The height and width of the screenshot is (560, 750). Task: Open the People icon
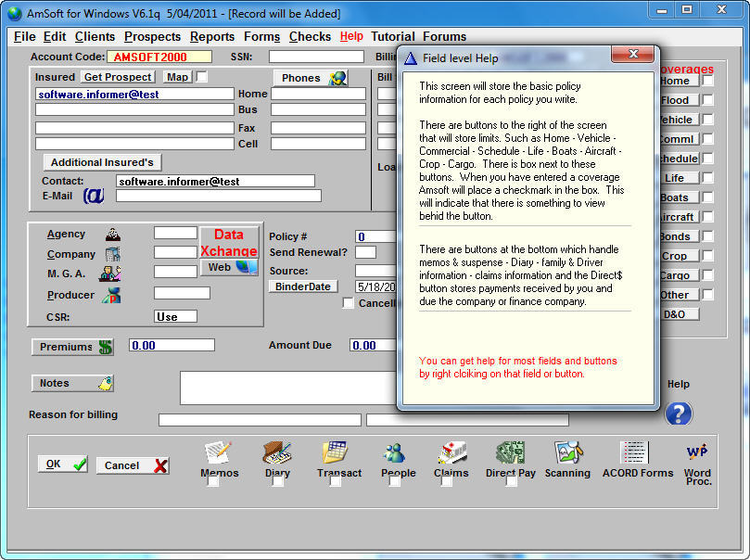tap(395, 453)
